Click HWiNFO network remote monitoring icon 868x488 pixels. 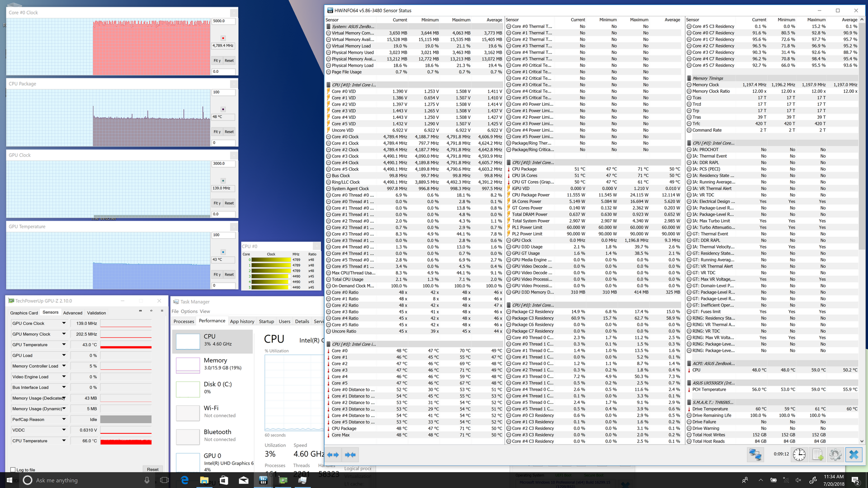pos(755,455)
